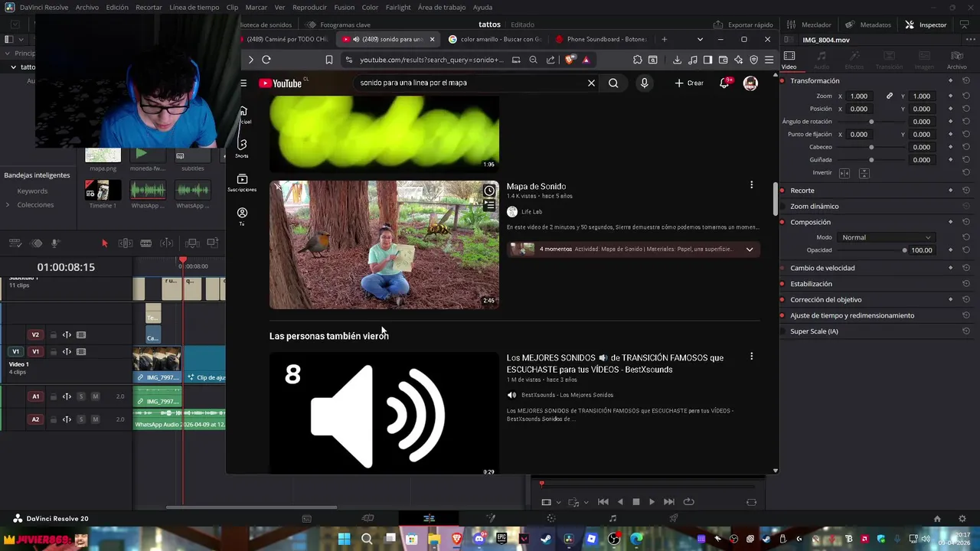Switch to Phone Soundboard browser tab
This screenshot has height=551, width=980.
click(x=600, y=39)
